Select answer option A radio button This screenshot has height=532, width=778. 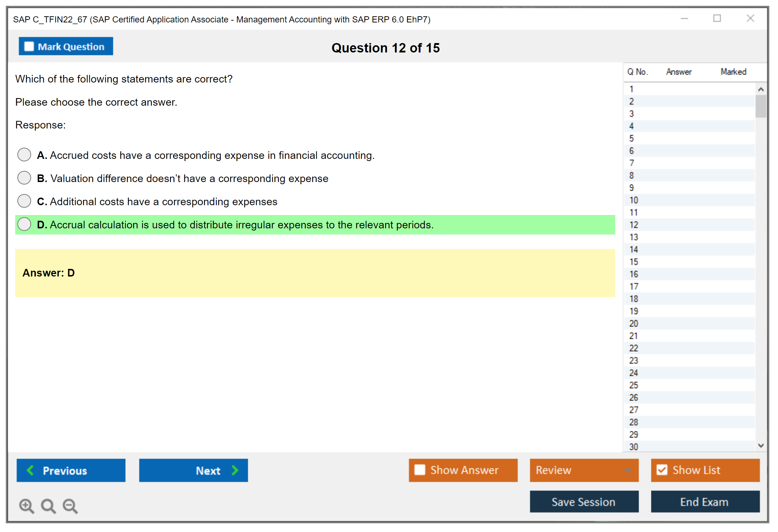click(x=24, y=155)
